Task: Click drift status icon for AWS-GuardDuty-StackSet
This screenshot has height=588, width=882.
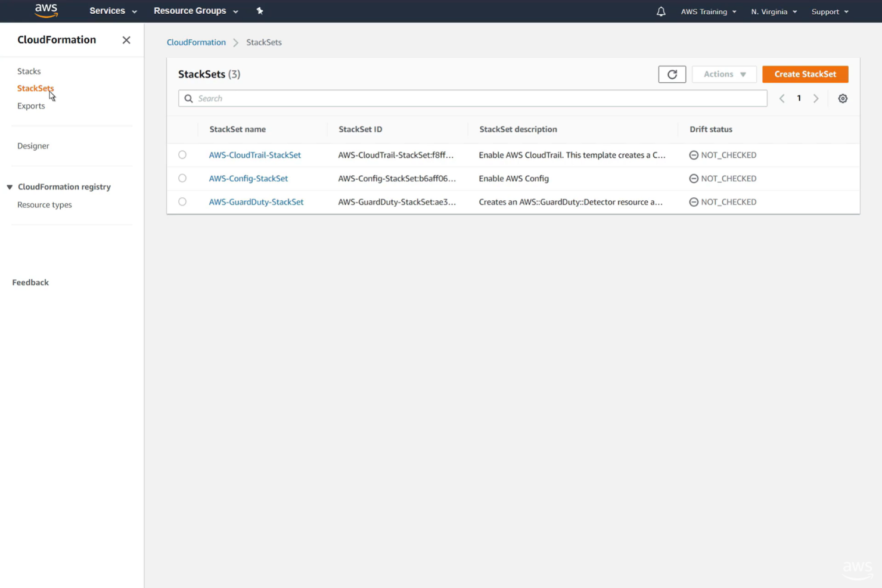Action: (694, 202)
